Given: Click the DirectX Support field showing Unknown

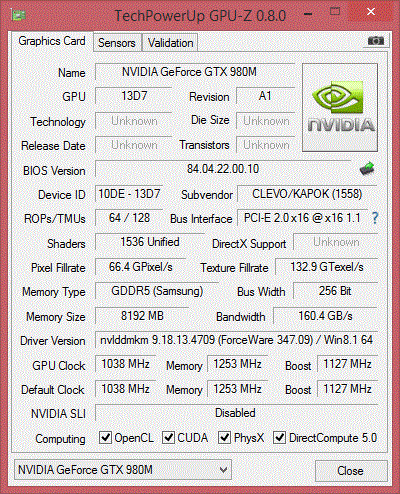Looking at the screenshot, I should [336, 242].
